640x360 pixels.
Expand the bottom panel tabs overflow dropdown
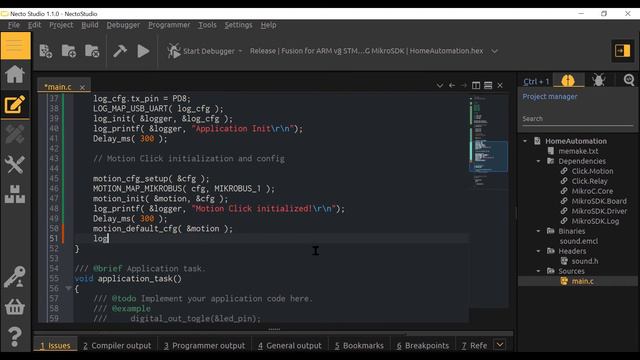click(x=500, y=345)
